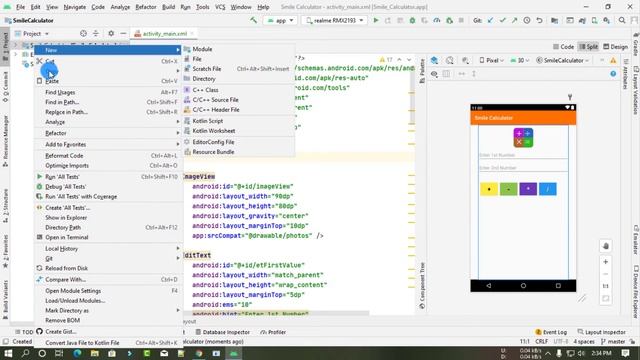Screen dimensions: 640x360
Task: Click Reformat Code menu entry
Action: (x=108, y=156)
